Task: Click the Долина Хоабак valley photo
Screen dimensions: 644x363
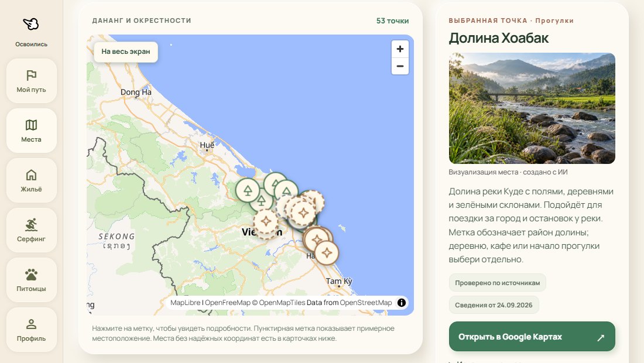Action: 532,108
